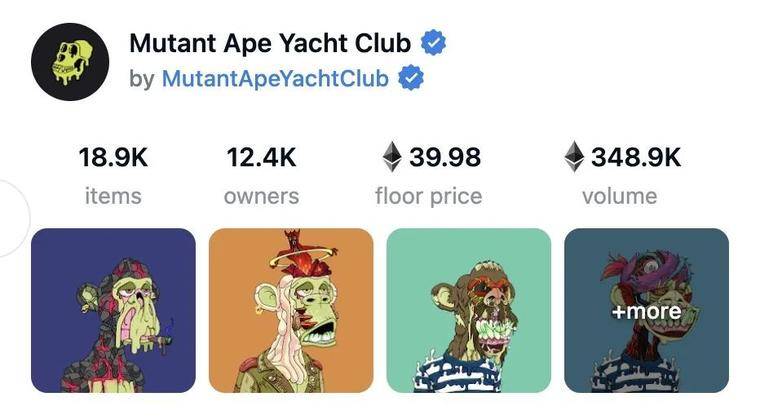Click the verified badge beside the collection title
The height and width of the screenshot is (419, 760).
[433, 43]
